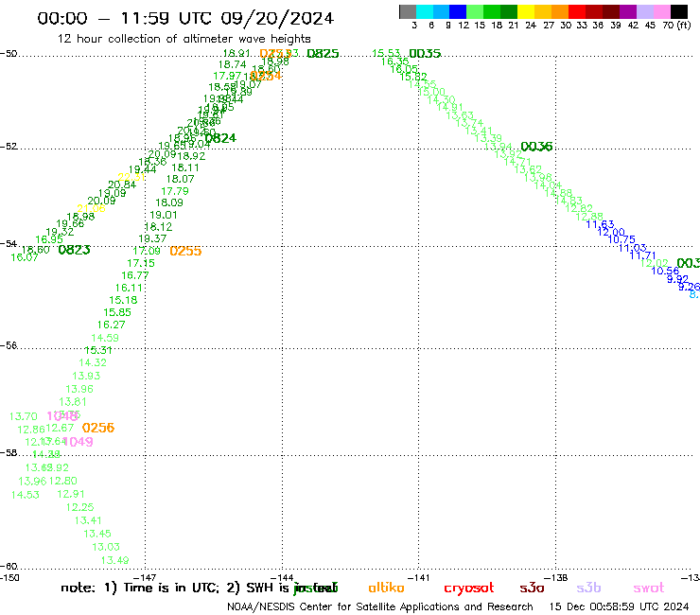Viewport: 700px width, 615px height.
Task: Click wave height value 13.81
Action: 73,402
